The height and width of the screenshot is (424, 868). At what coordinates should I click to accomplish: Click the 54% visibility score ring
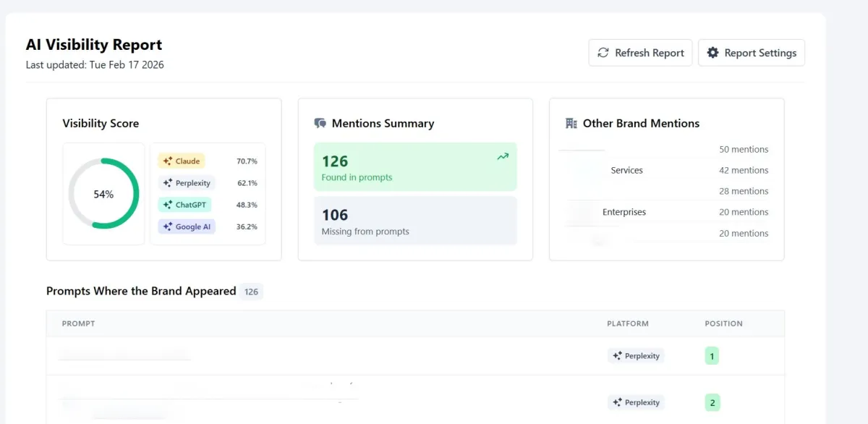point(103,194)
